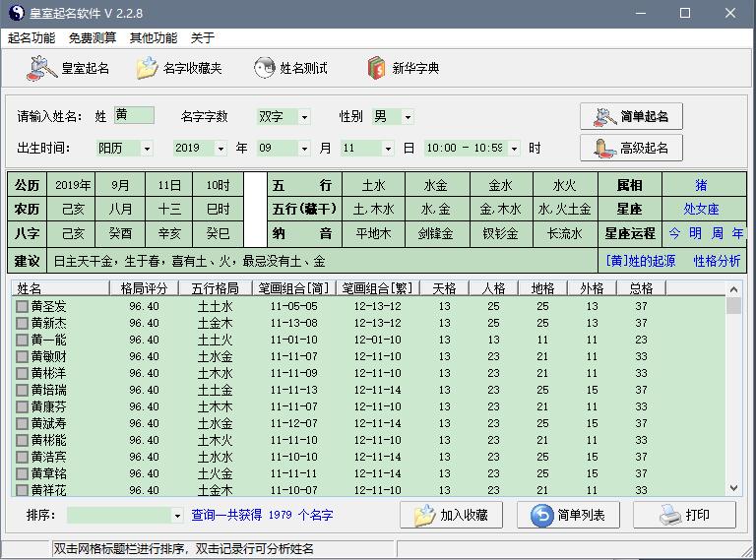Click the 剑锋金 纳音 cell
This screenshot has height=560, width=756.
tap(436, 233)
